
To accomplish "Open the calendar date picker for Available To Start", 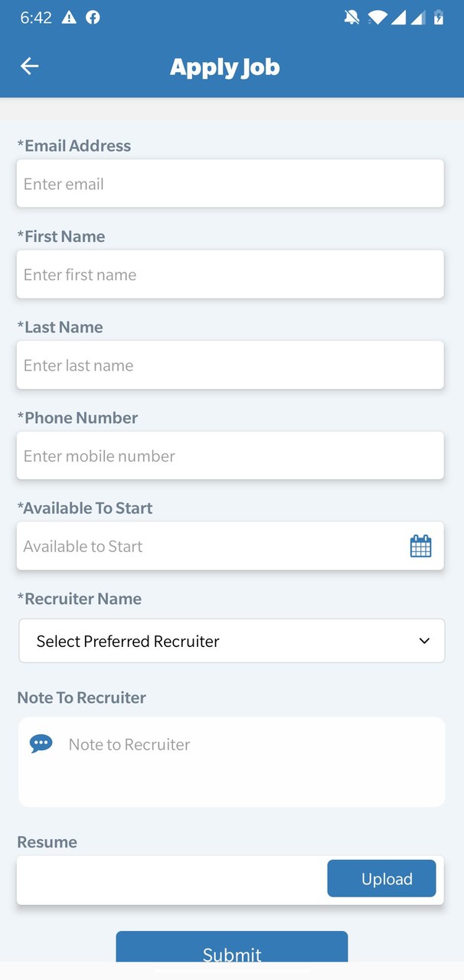I will [x=420, y=545].
